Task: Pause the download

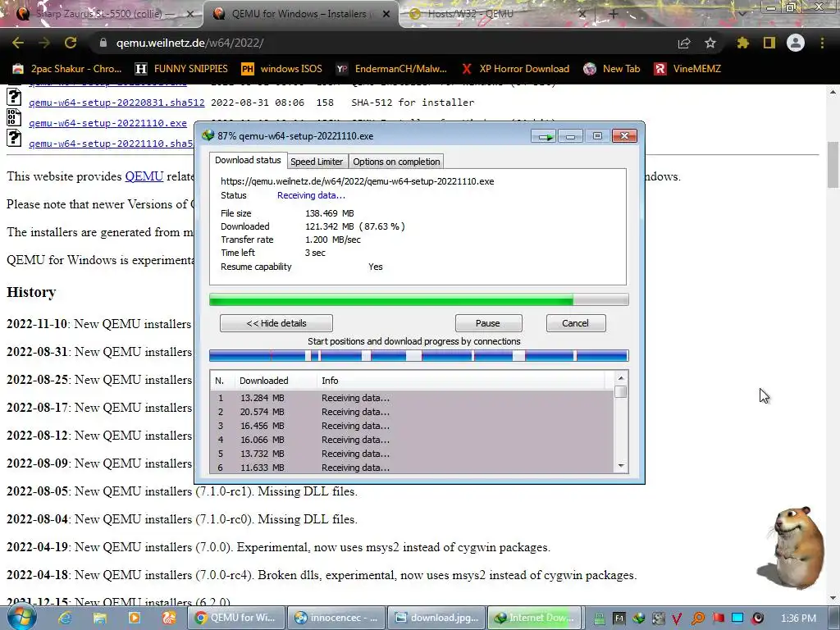Action: point(488,323)
